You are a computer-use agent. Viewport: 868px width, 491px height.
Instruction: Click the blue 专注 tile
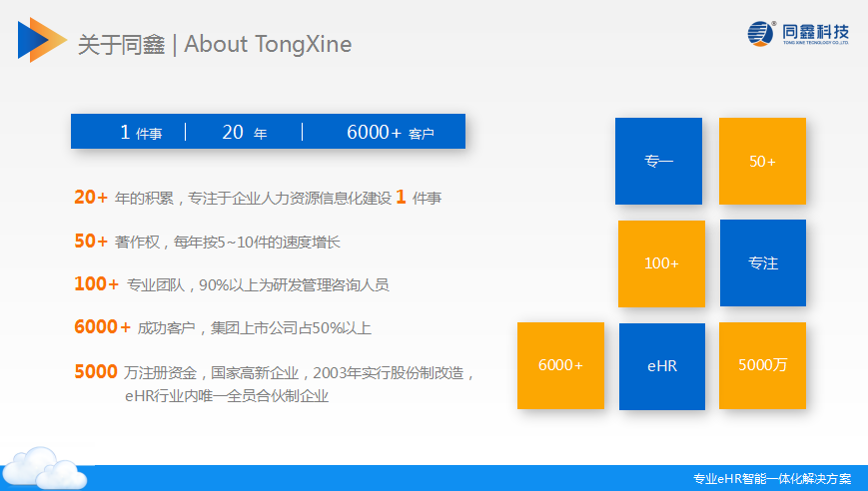tap(763, 263)
